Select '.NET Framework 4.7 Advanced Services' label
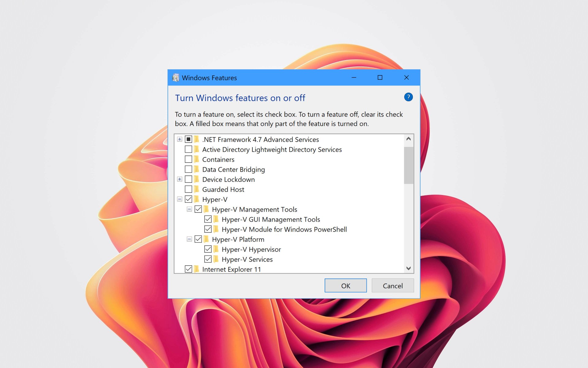The height and width of the screenshot is (368, 588). click(x=260, y=140)
